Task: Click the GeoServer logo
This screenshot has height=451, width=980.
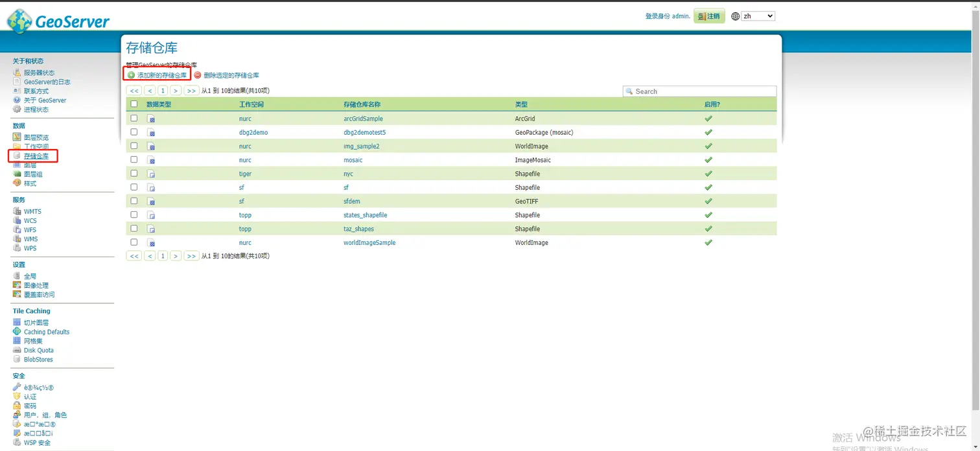Action: point(58,21)
